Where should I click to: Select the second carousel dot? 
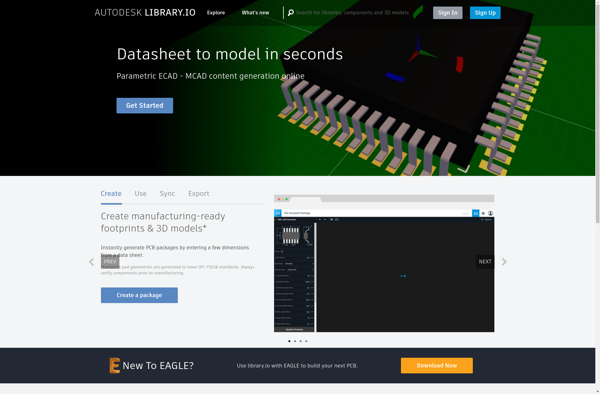pyautogui.click(x=295, y=341)
